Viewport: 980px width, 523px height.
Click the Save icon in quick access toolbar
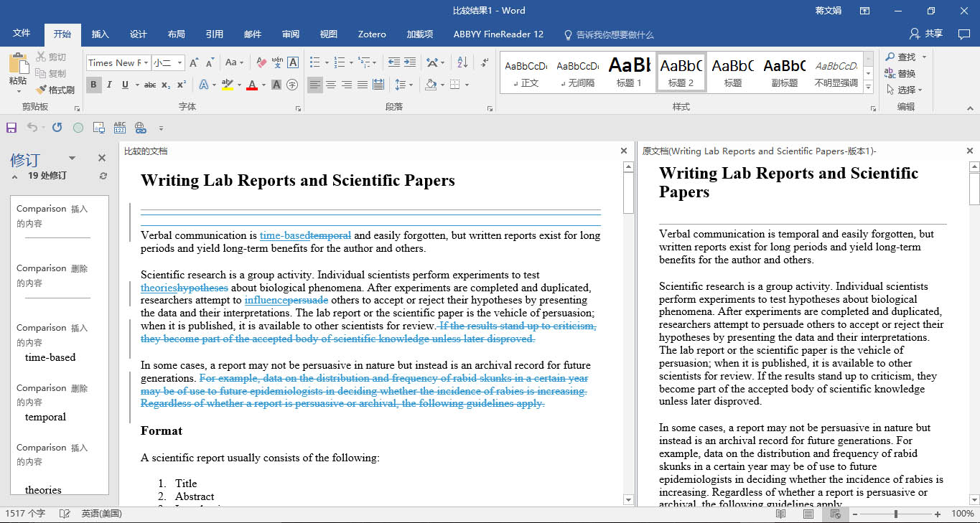pos(11,128)
